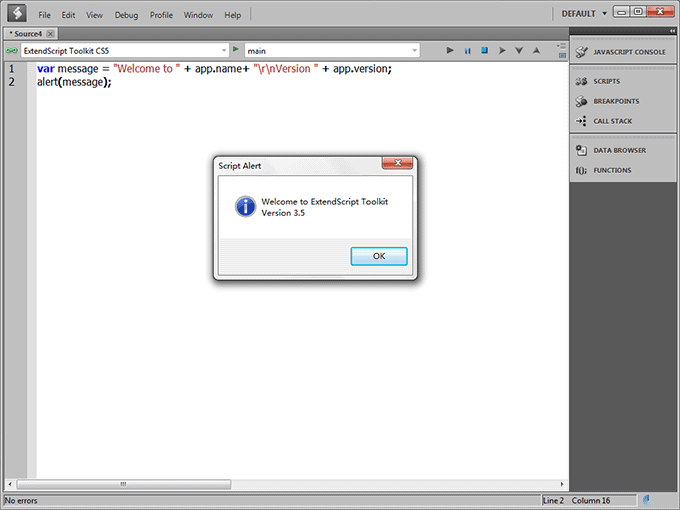The image size is (680, 510).
Task: Click the green link status icon
Action: coord(11,51)
